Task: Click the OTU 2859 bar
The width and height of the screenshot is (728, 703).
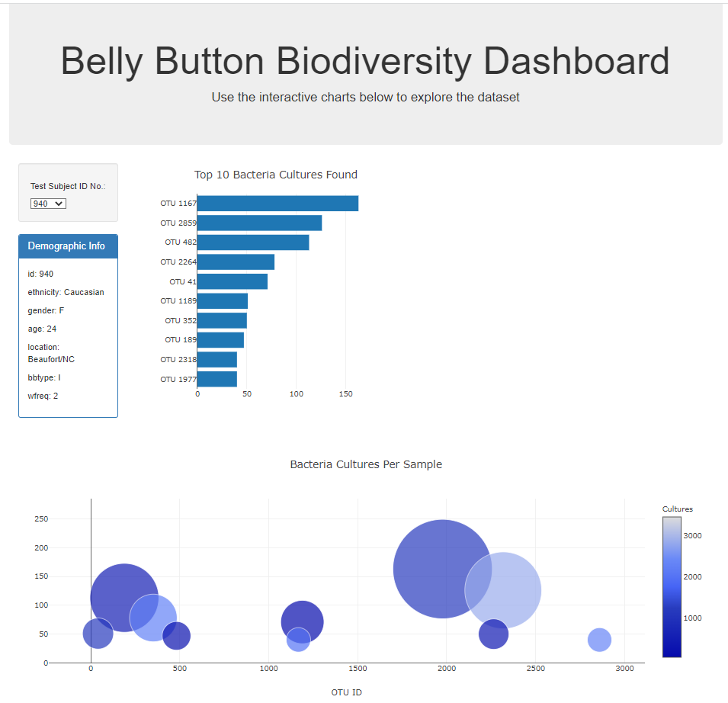Action: click(259, 223)
